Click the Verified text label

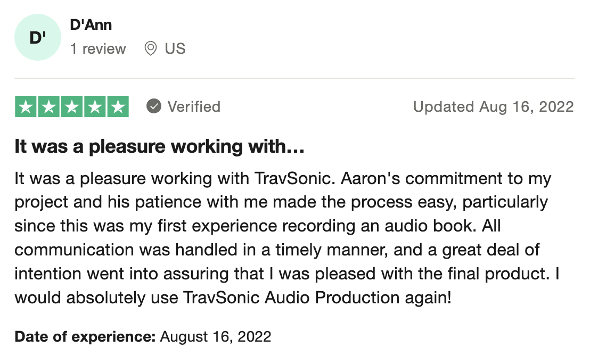click(x=194, y=107)
